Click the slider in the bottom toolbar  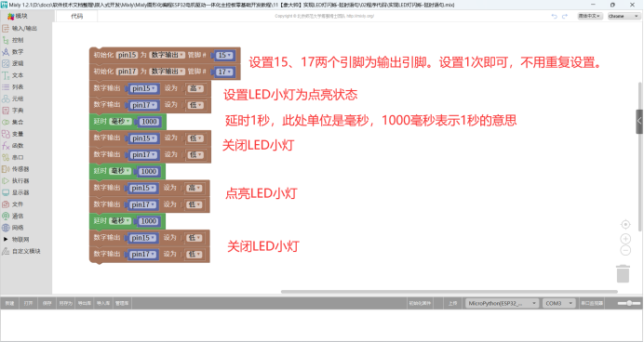click(629, 304)
